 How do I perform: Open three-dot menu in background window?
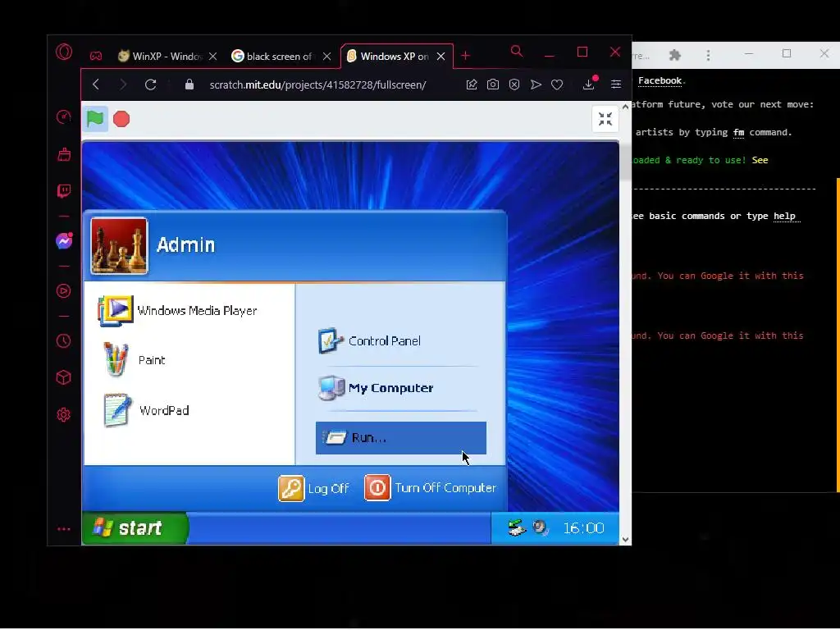tap(708, 55)
